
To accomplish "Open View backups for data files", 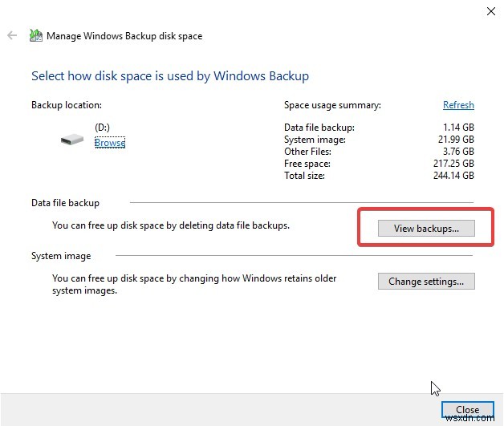I will [x=426, y=229].
